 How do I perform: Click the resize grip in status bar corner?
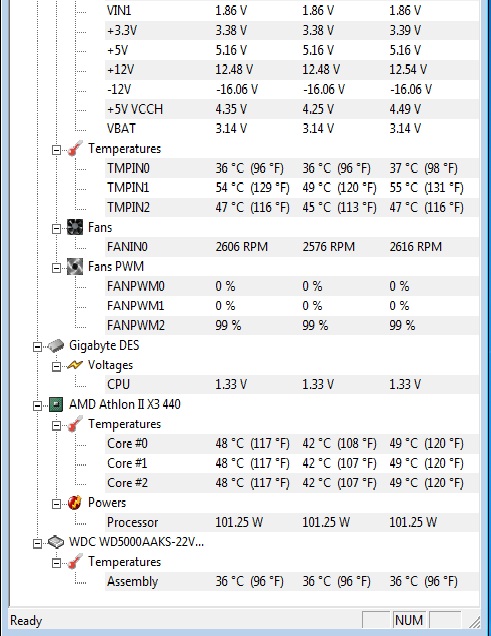pos(474,622)
